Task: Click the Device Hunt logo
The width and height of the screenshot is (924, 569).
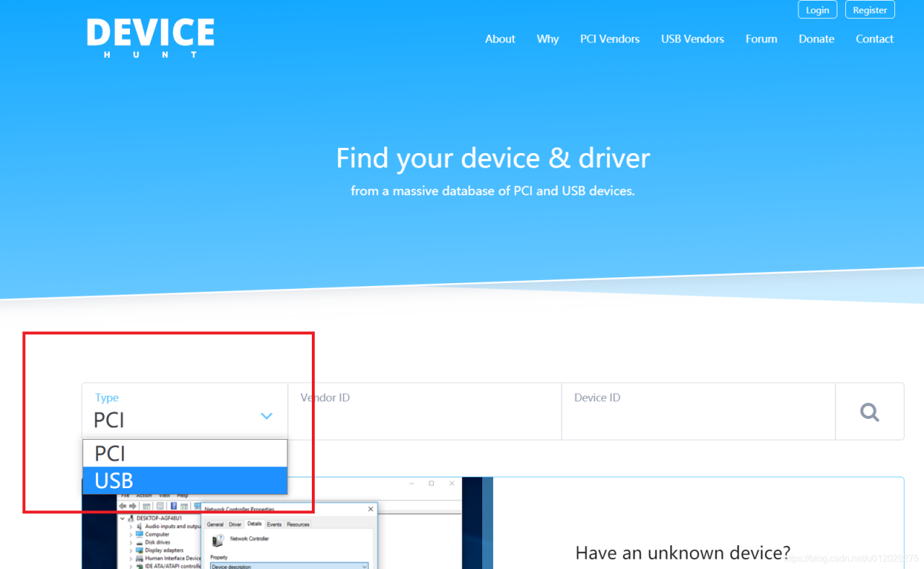Action: pyautogui.click(x=150, y=38)
